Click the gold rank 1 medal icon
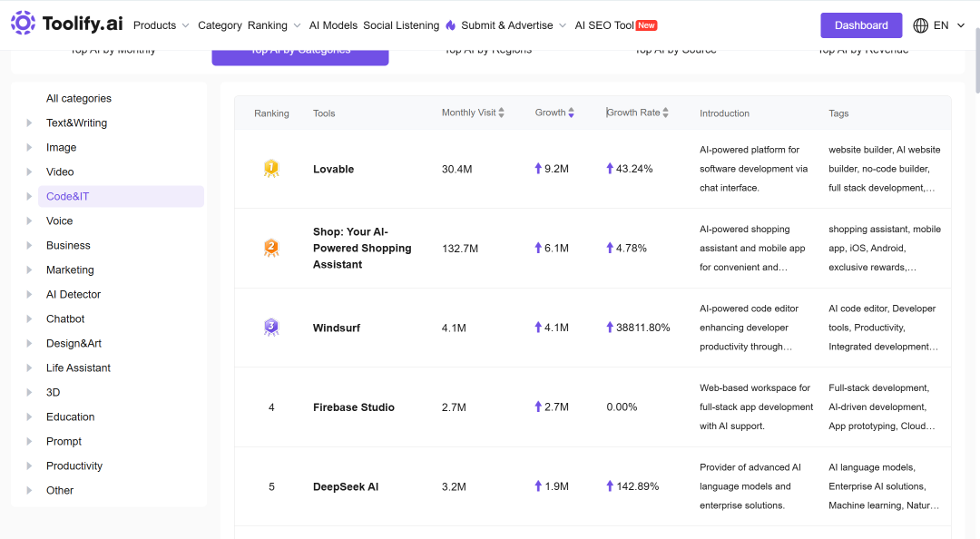The width and height of the screenshot is (980, 539). tap(271, 169)
